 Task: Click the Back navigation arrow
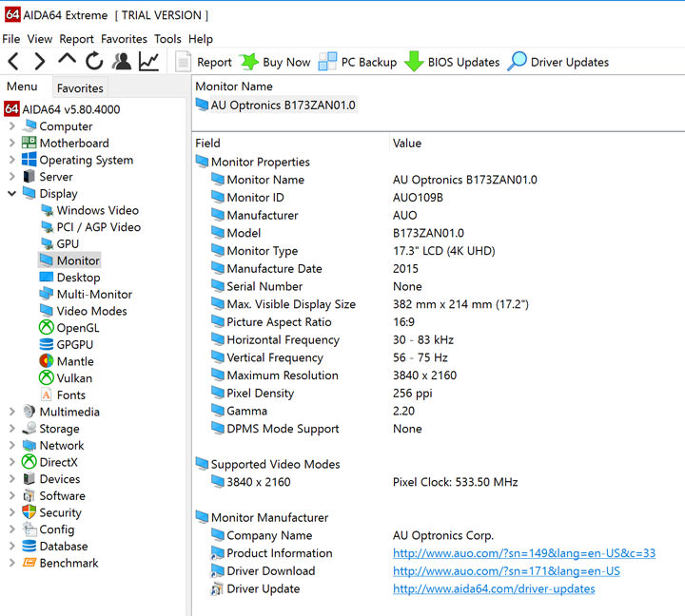click(13, 62)
